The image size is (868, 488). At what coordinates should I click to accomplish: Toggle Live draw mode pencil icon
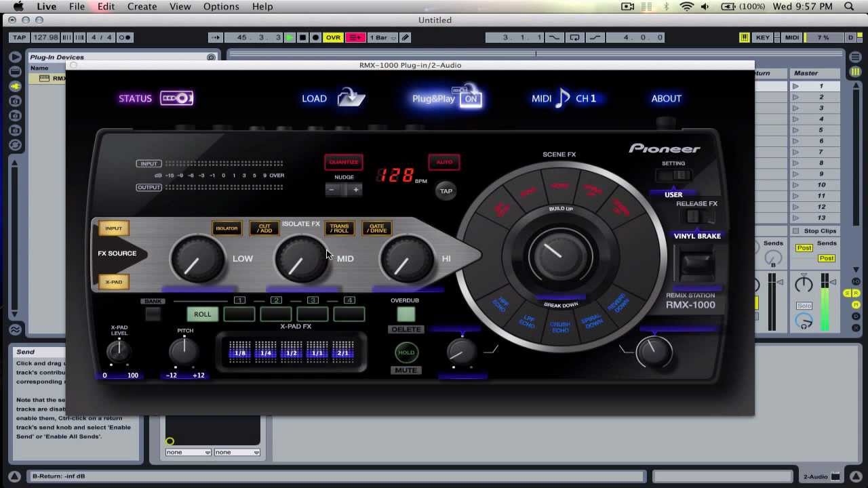[405, 37]
